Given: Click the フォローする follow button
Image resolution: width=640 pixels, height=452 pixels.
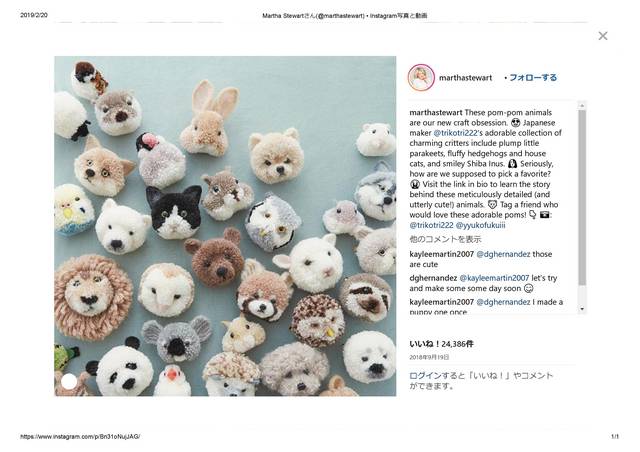Looking at the screenshot, I should pyautogui.click(x=533, y=78).
